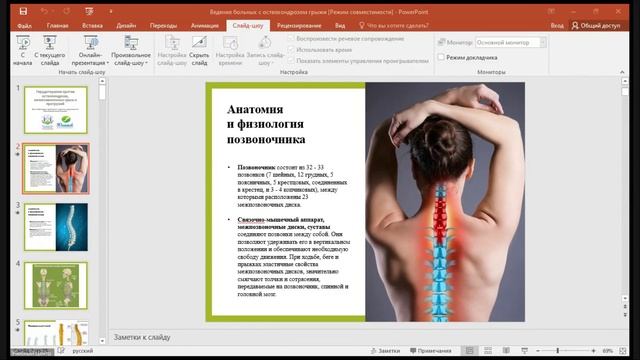The width and height of the screenshot is (640, 360).
Task: Enable Режим докладчика checkbox
Action: pos(441,57)
